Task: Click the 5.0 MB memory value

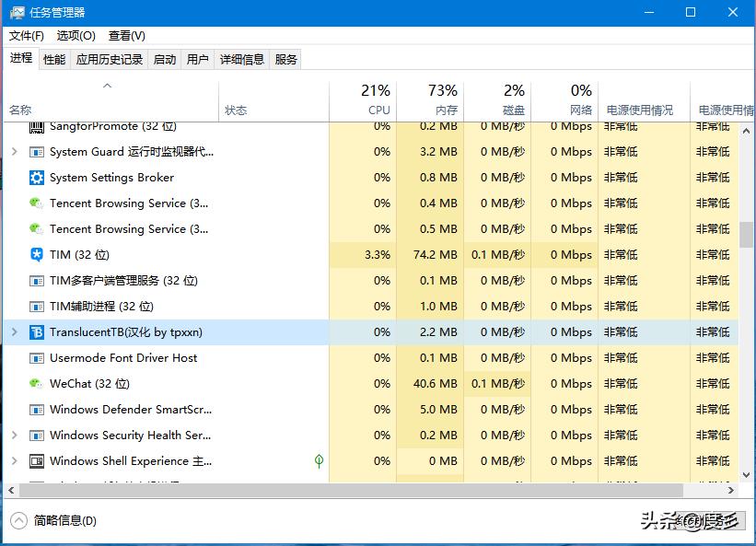Action: 438,410
